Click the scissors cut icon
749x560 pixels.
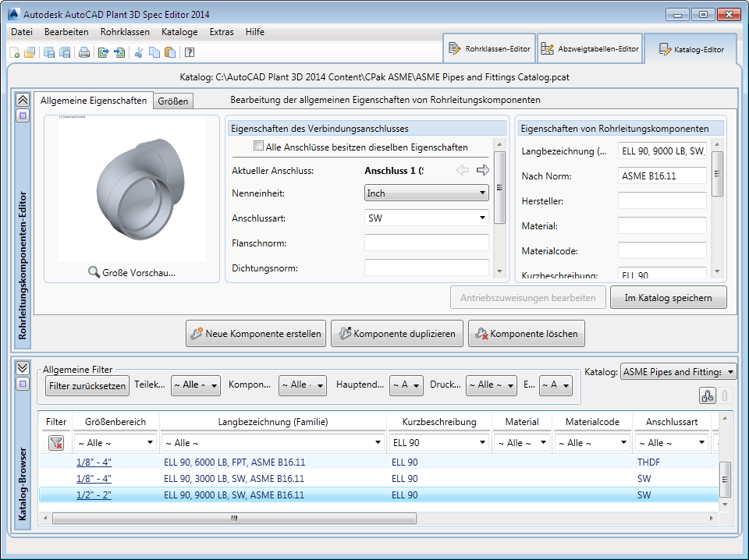point(139,52)
